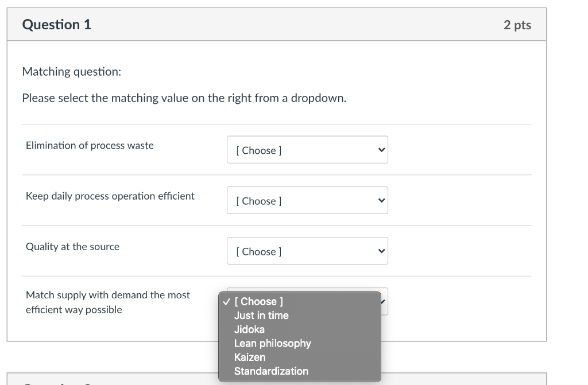Image resolution: width=588 pixels, height=385 pixels.
Task: Expand the Keep daily process operation dropdown
Action: tap(307, 200)
